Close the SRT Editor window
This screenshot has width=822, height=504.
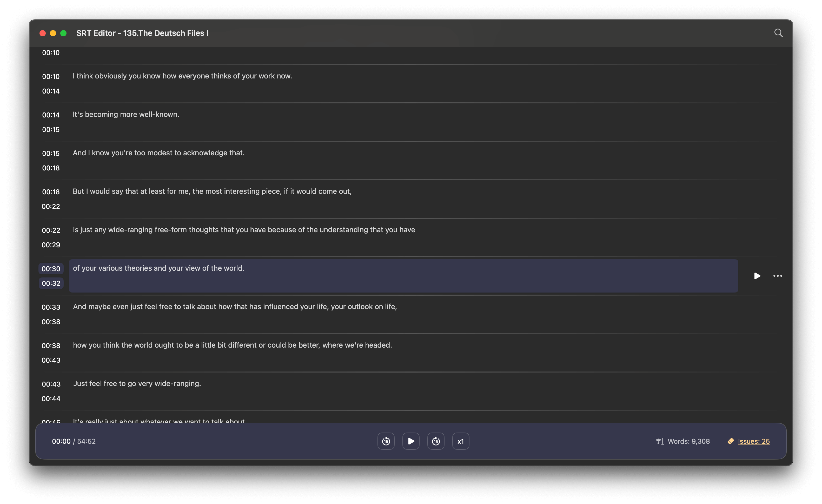tap(42, 33)
